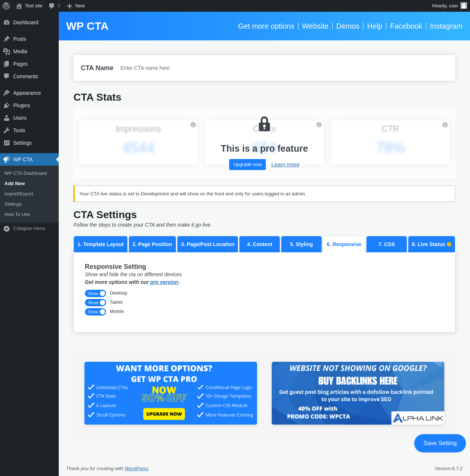The width and height of the screenshot is (470, 476).
Task: Open Settings under WP CTA submenu
Action: pyautogui.click(x=13, y=204)
